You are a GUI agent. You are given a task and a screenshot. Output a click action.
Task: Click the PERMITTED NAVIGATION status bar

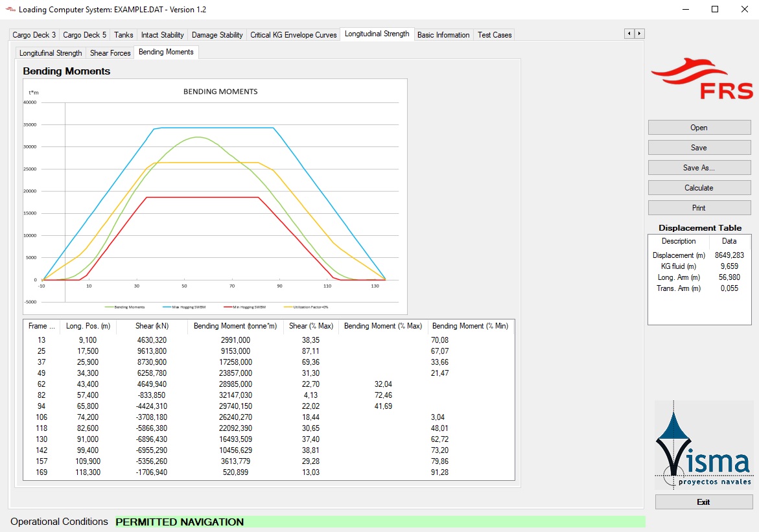(x=380, y=522)
